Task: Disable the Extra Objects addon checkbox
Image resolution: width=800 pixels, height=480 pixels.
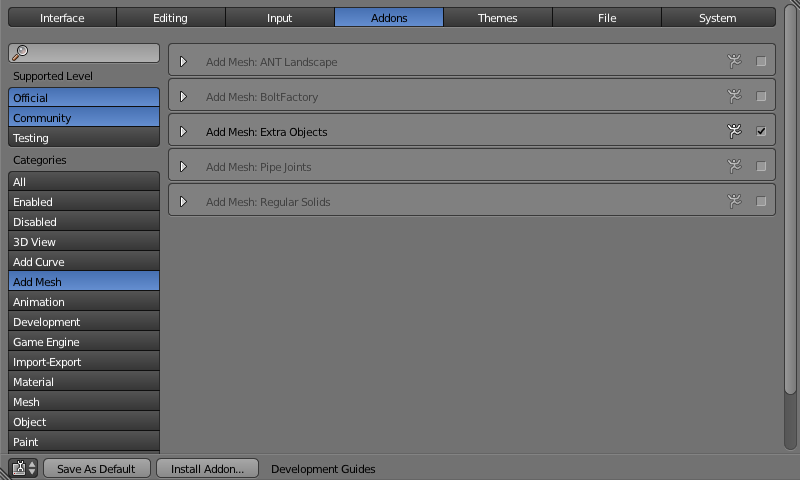Action: pyautogui.click(x=761, y=131)
